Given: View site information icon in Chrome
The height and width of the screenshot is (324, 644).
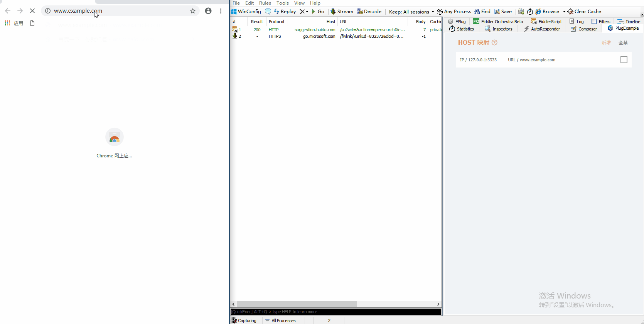Looking at the screenshot, I should (x=48, y=11).
